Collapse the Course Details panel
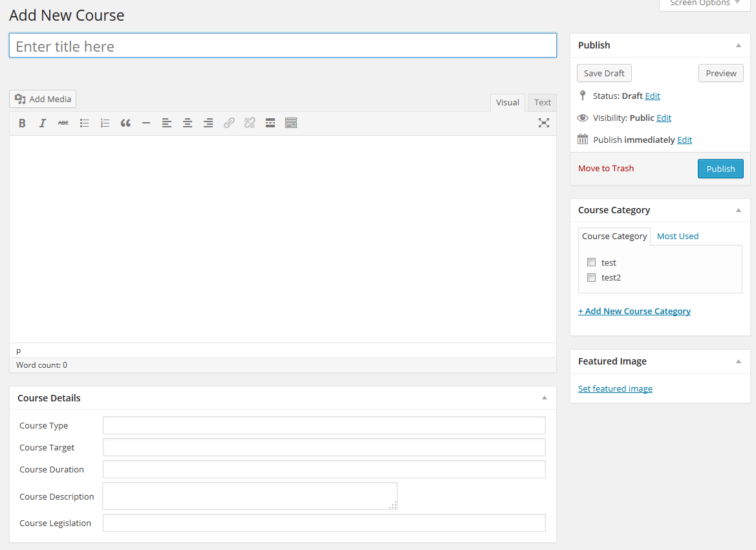 pos(544,398)
